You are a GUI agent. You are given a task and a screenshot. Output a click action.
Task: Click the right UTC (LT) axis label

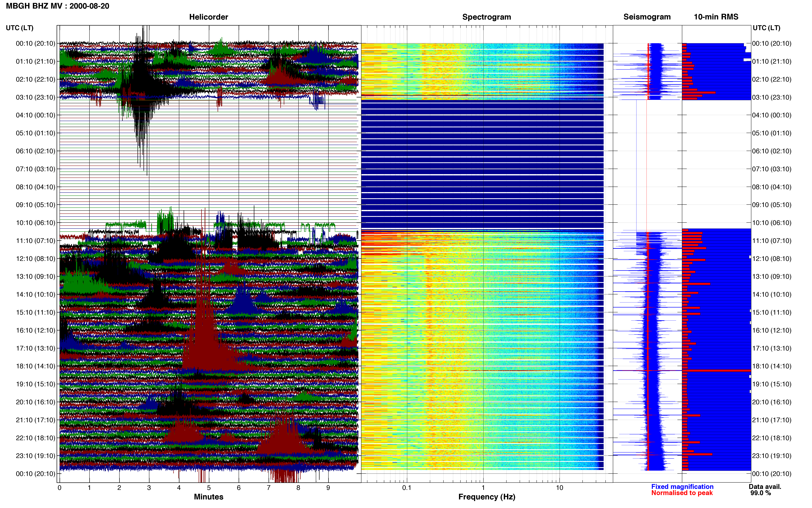(766, 28)
